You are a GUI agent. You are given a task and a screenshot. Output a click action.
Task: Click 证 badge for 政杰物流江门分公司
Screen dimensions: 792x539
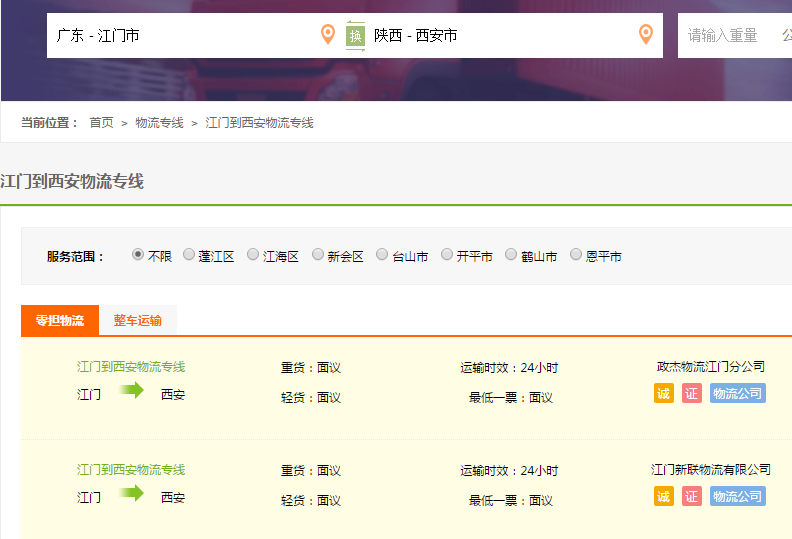pos(691,393)
